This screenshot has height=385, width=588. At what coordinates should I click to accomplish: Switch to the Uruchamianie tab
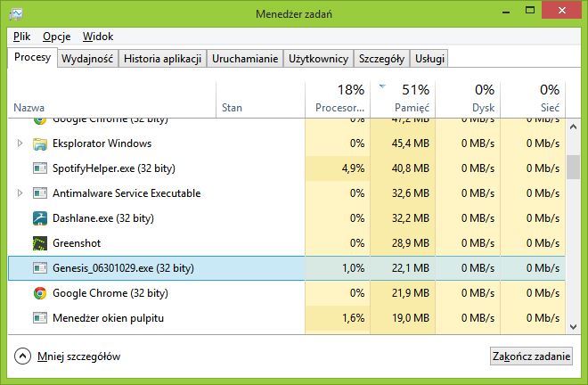[245, 59]
